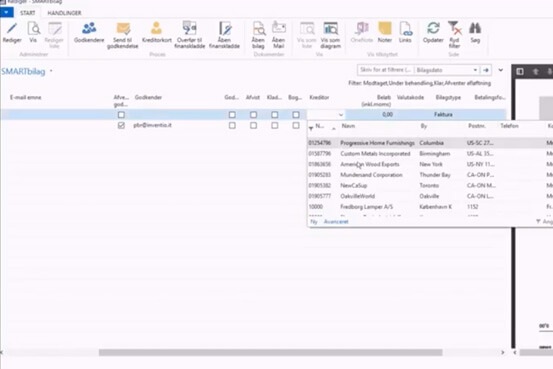
Task: Click Åben finanskladde icon
Action: [225, 28]
